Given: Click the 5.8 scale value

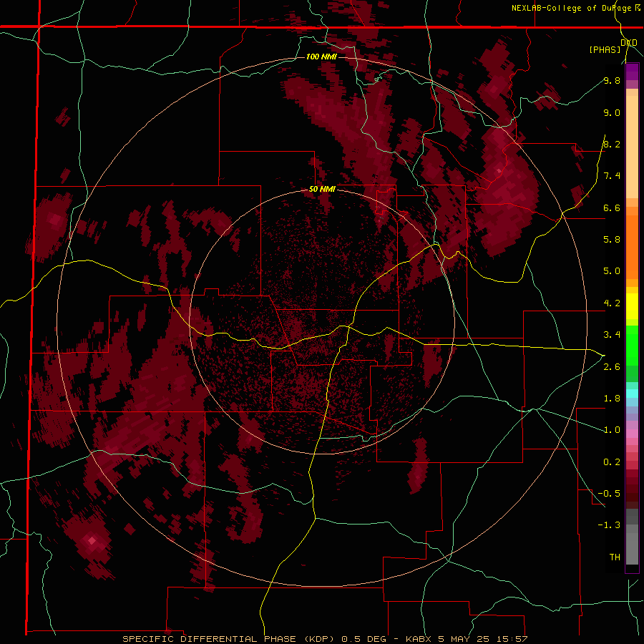Looking at the screenshot, I should click(x=612, y=239).
